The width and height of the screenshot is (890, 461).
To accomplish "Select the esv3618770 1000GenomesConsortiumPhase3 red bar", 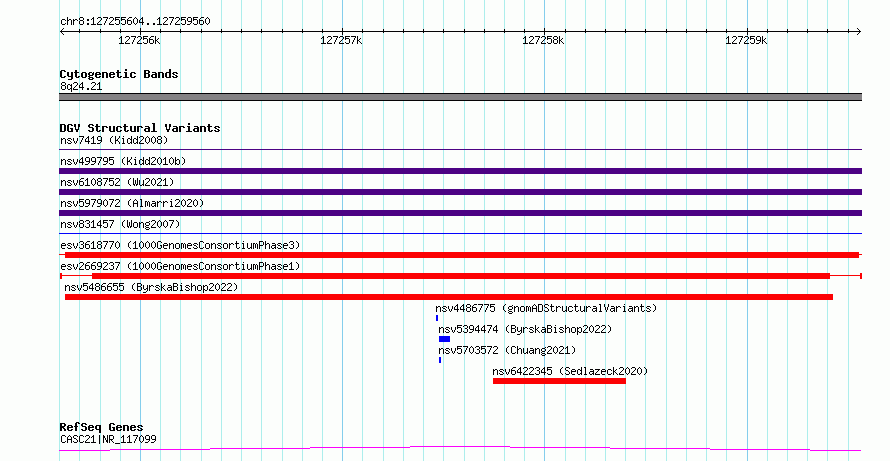I will 462,255.
